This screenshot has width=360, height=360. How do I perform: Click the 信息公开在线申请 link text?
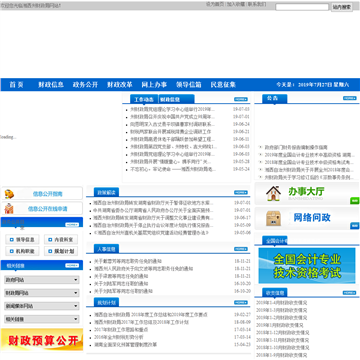47,209
